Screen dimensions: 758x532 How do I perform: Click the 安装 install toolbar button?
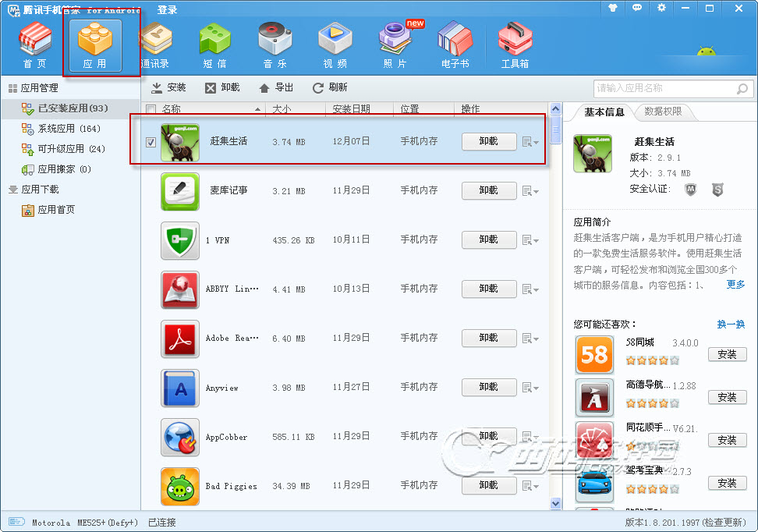click(168, 87)
